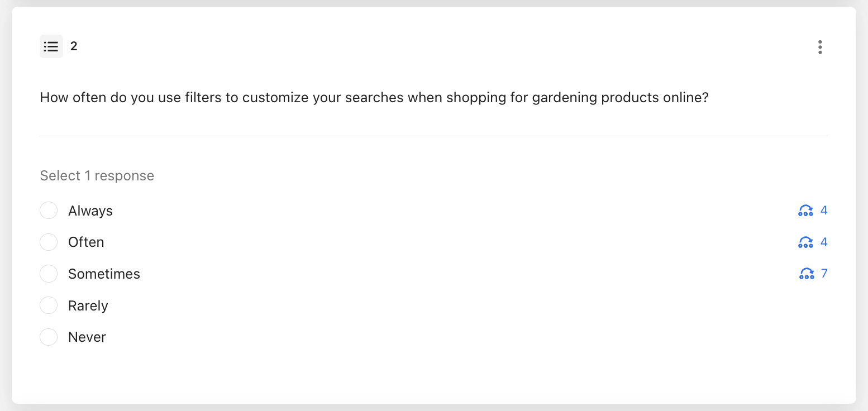Click the Sometimes answer label
Viewport: 868px width, 411px height.
[104, 274]
